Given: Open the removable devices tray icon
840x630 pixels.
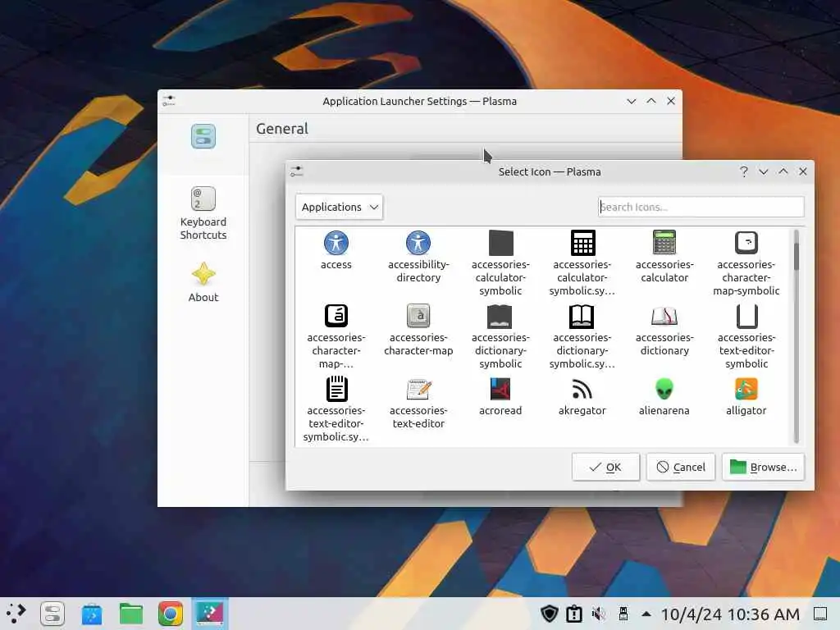Looking at the screenshot, I should [623, 614].
